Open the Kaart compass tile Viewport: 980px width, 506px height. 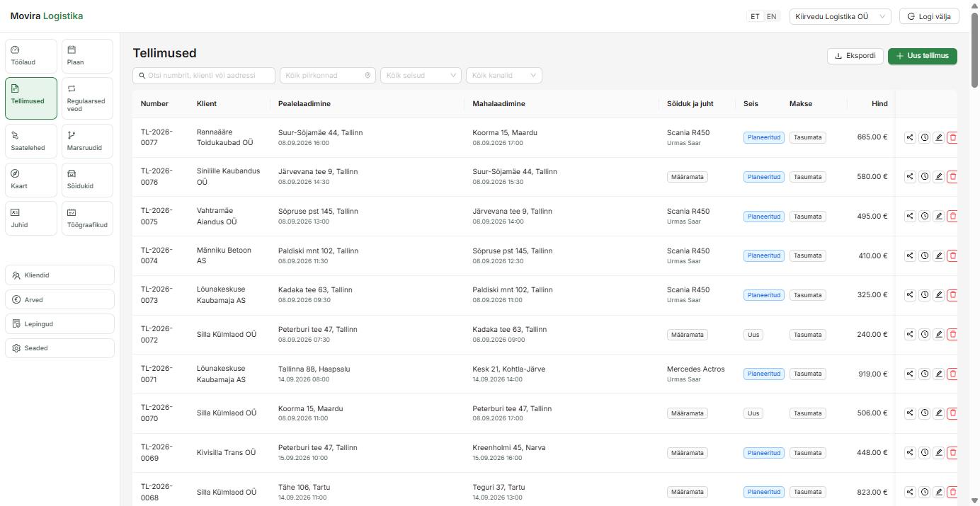tap(31, 180)
